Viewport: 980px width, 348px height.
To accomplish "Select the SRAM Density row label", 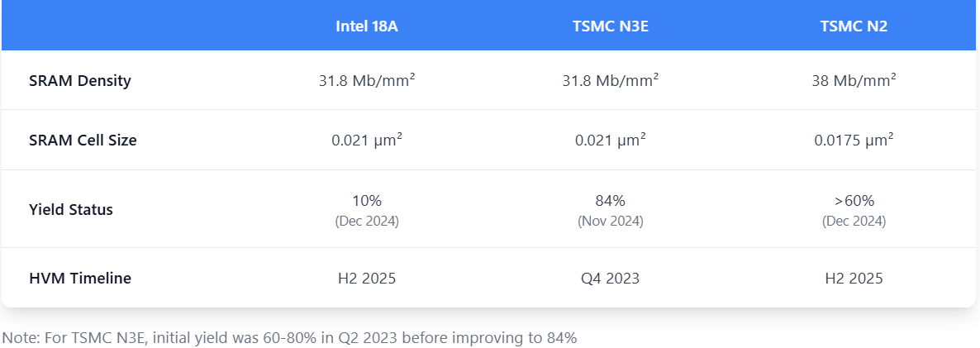I will (x=80, y=81).
